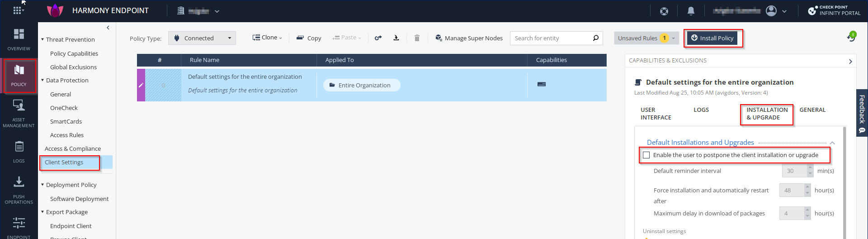Click the download icon in toolbar
868x239 pixels.
tap(396, 38)
